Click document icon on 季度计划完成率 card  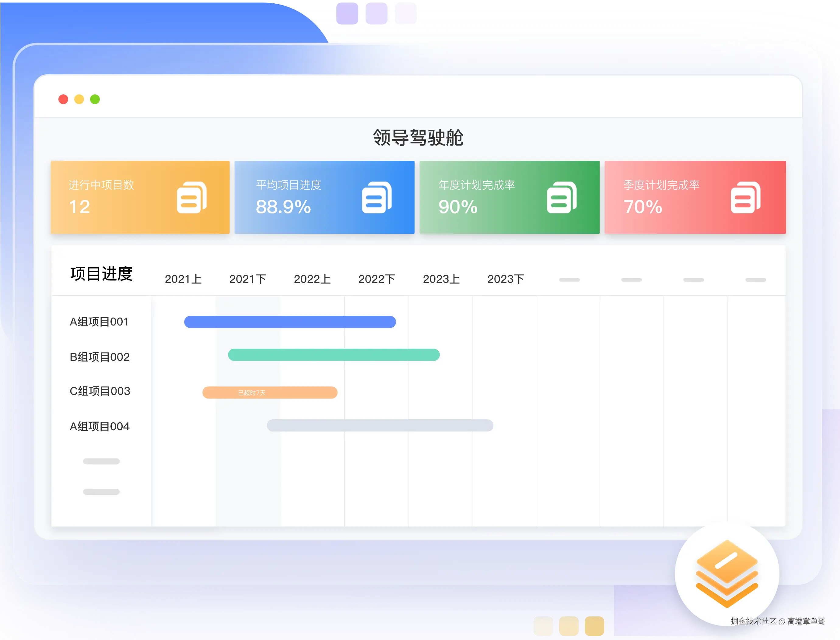tap(745, 197)
